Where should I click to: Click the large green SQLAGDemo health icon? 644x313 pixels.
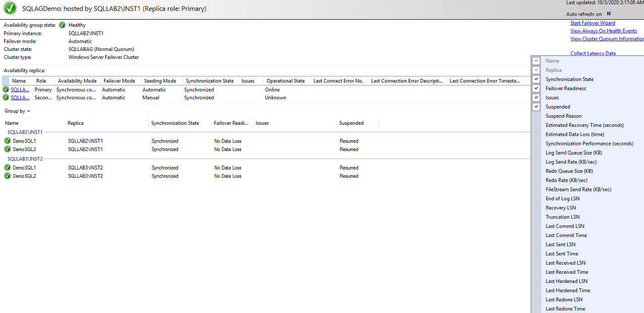pos(10,8)
